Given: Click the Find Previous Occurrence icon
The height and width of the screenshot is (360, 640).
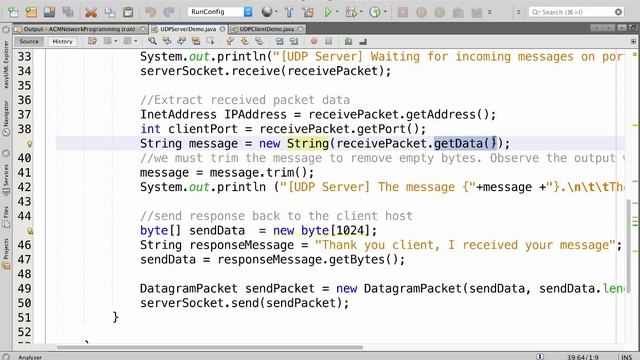Looking at the screenshot, I should point(167,41).
